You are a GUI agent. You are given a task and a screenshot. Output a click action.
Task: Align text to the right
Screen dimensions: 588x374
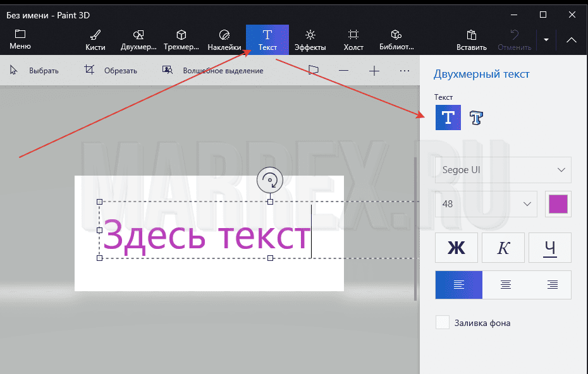tap(552, 285)
